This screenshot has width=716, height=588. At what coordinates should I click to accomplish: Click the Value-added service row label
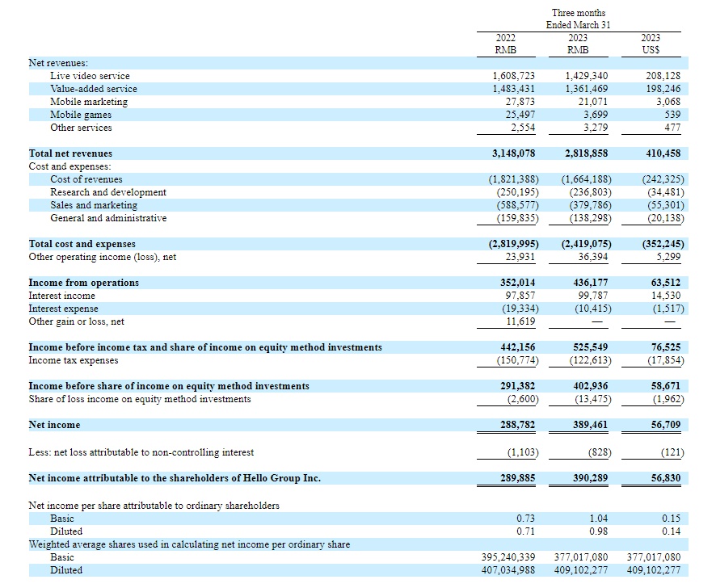coord(94,89)
